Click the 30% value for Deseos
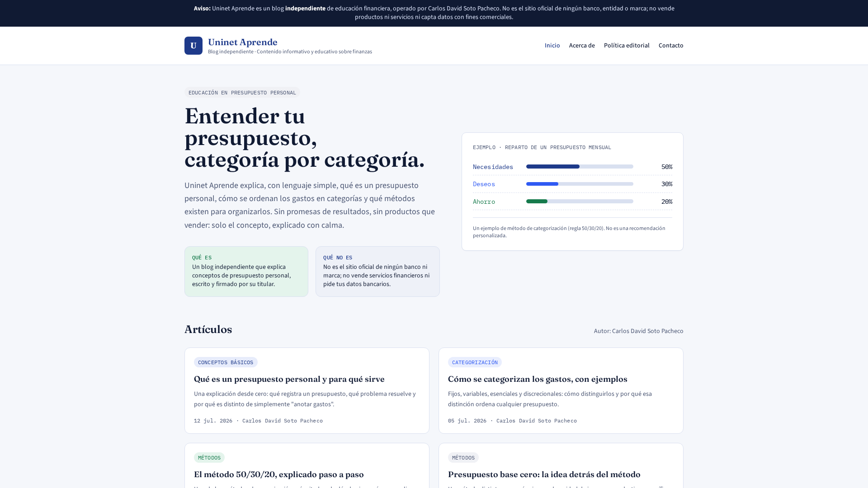Viewport: 868px width, 488px height. tap(667, 184)
